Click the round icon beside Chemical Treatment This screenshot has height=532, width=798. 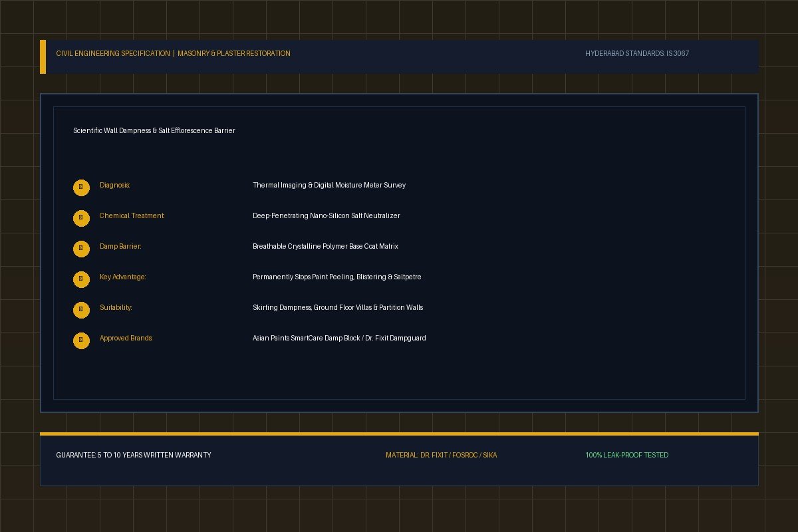81,218
